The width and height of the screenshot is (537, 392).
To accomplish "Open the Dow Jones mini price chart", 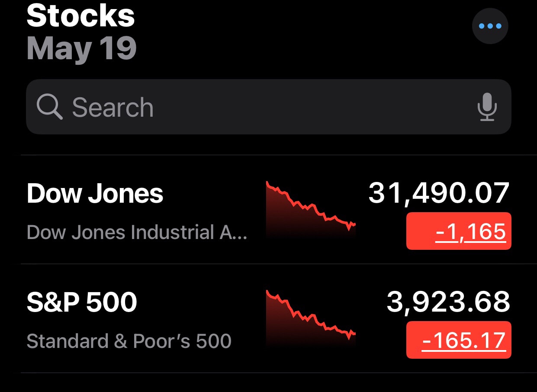I will point(311,210).
